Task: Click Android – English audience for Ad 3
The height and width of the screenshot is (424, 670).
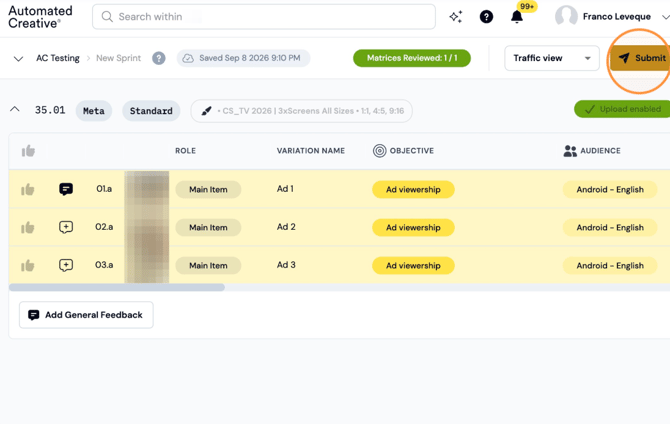Action: coord(610,266)
